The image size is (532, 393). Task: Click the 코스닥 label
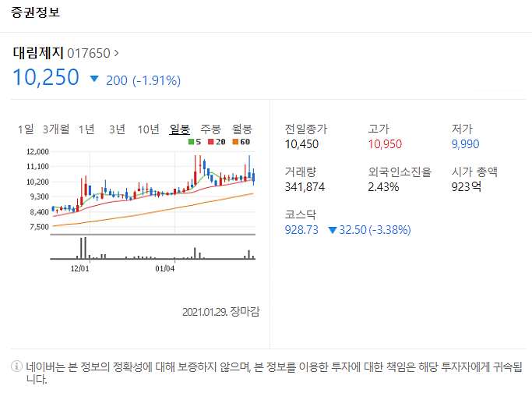tap(300, 214)
